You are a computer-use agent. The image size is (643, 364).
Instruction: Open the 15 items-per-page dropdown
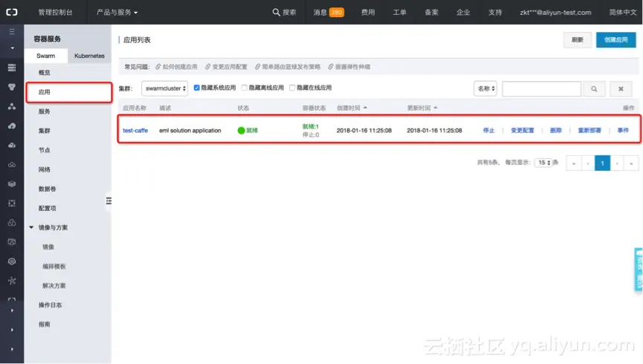[x=544, y=163]
